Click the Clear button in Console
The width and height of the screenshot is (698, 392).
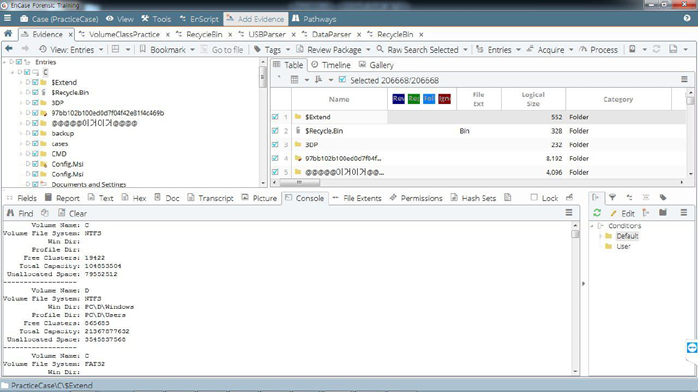73,213
